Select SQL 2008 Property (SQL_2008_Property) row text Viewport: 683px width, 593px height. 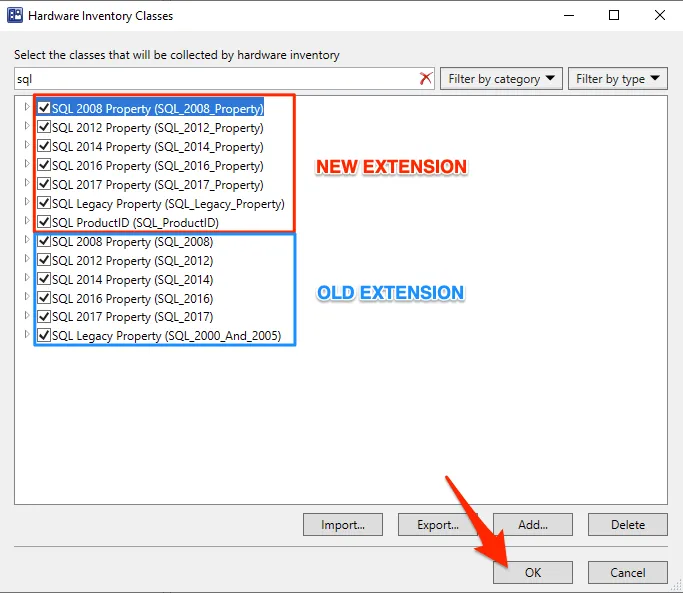click(157, 108)
